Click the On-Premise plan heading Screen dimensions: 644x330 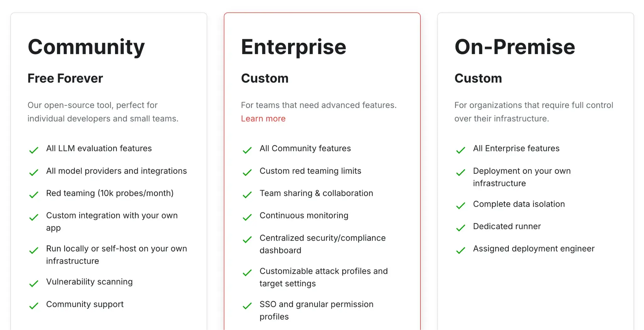pos(515,47)
